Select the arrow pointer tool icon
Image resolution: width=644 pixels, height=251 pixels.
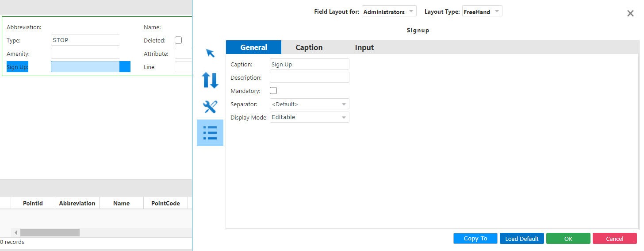pos(210,53)
